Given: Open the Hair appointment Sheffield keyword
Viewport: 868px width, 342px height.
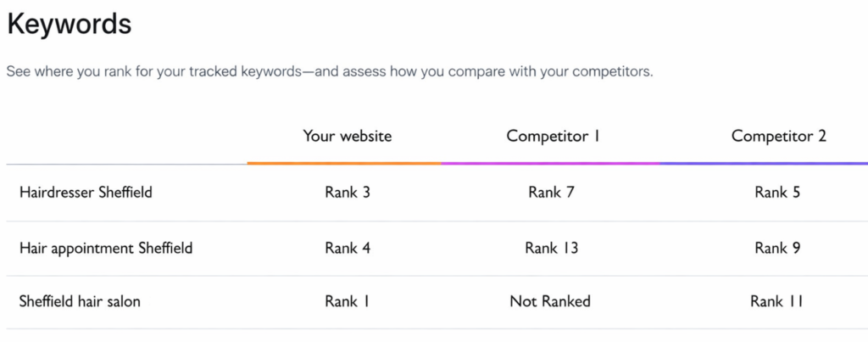Looking at the screenshot, I should 106,249.
